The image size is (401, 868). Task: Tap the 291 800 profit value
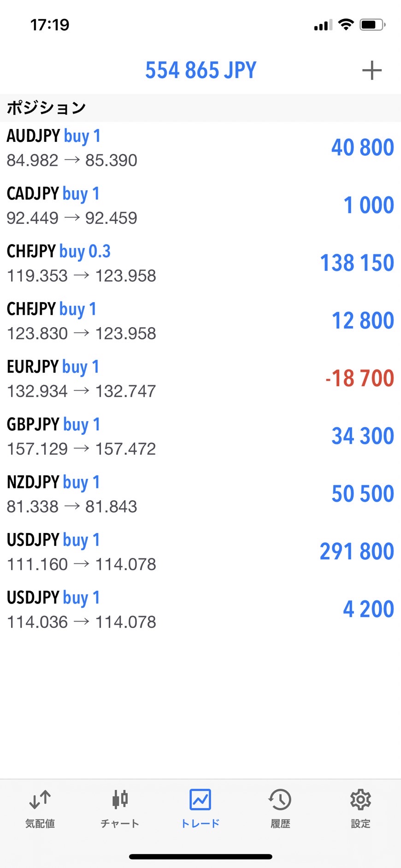click(x=357, y=551)
